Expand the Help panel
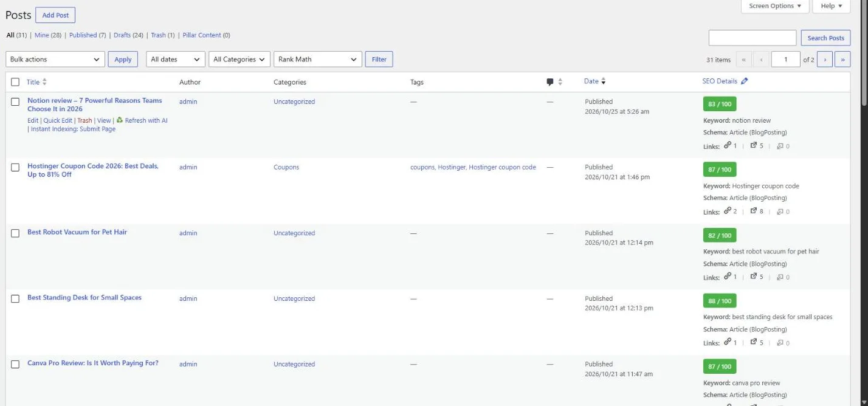The image size is (868, 406). coord(831,6)
